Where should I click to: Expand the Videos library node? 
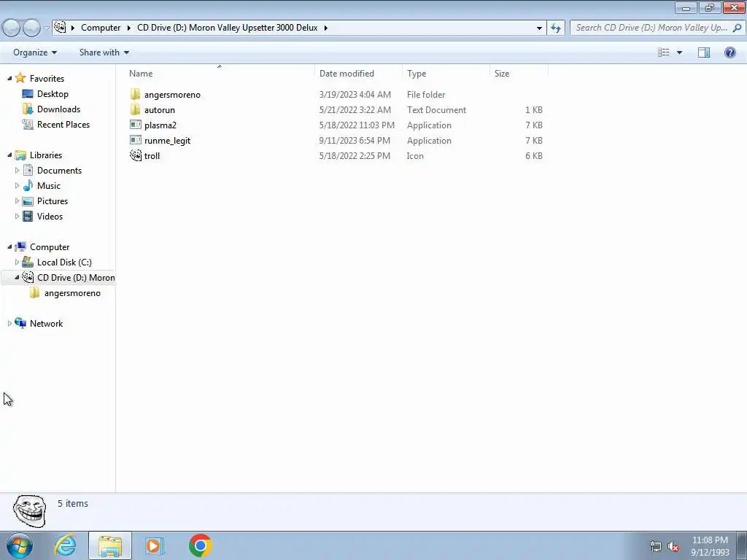pyautogui.click(x=18, y=216)
